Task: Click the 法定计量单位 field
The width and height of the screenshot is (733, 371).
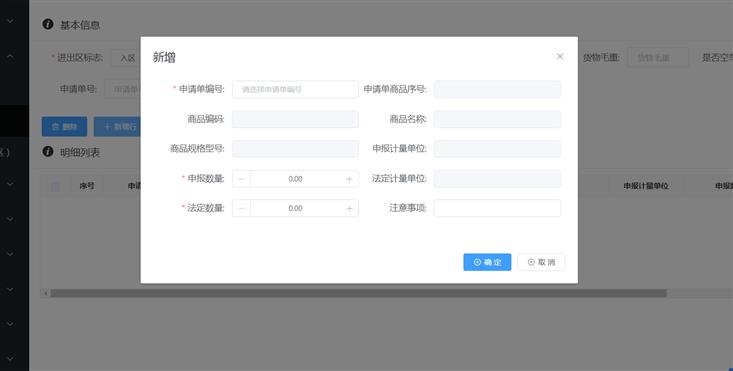Action: point(497,178)
